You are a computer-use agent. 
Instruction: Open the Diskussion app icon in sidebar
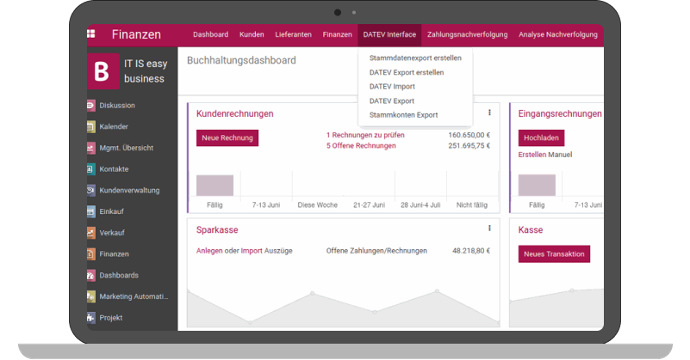[x=91, y=105]
